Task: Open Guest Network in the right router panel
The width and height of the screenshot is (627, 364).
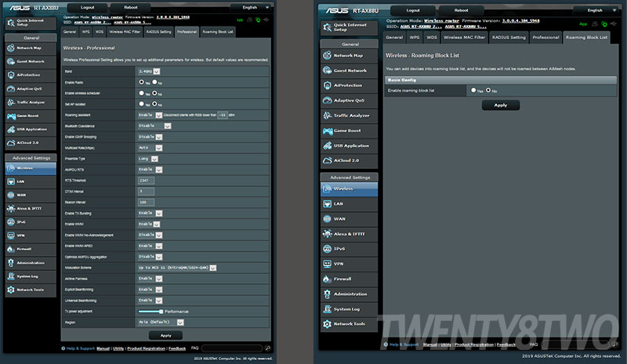Action: pos(349,70)
